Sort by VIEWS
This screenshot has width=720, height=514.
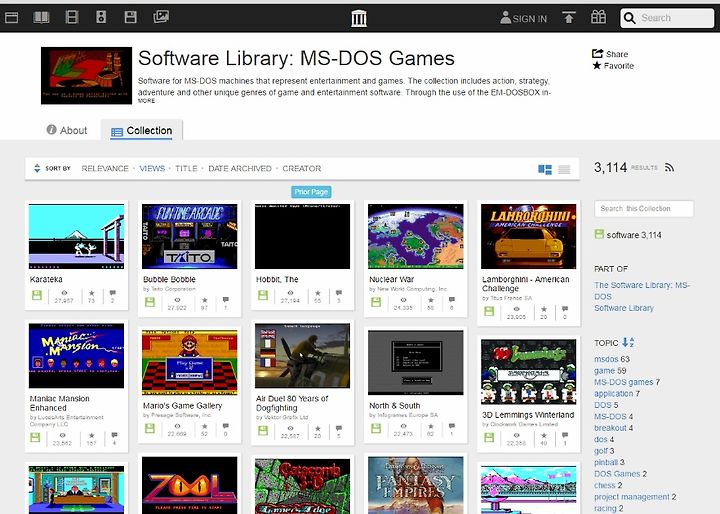tap(152, 169)
